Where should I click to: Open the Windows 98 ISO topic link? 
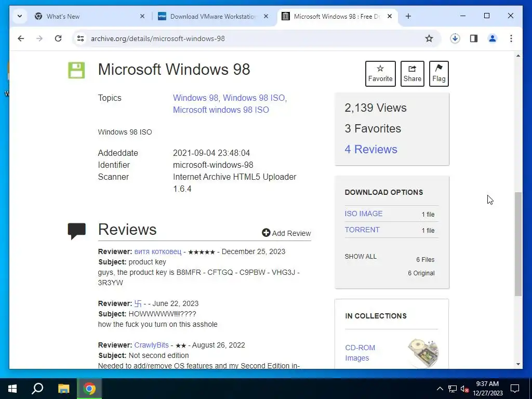[x=254, y=98]
